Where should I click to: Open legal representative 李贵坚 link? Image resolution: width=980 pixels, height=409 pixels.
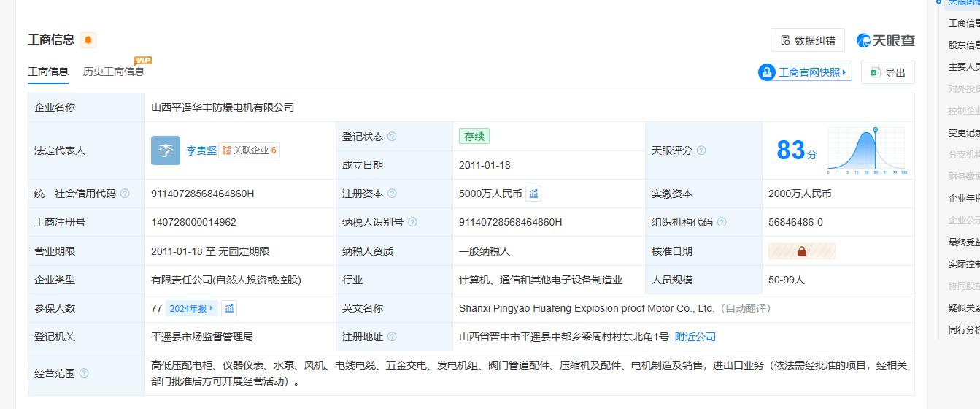(201, 150)
